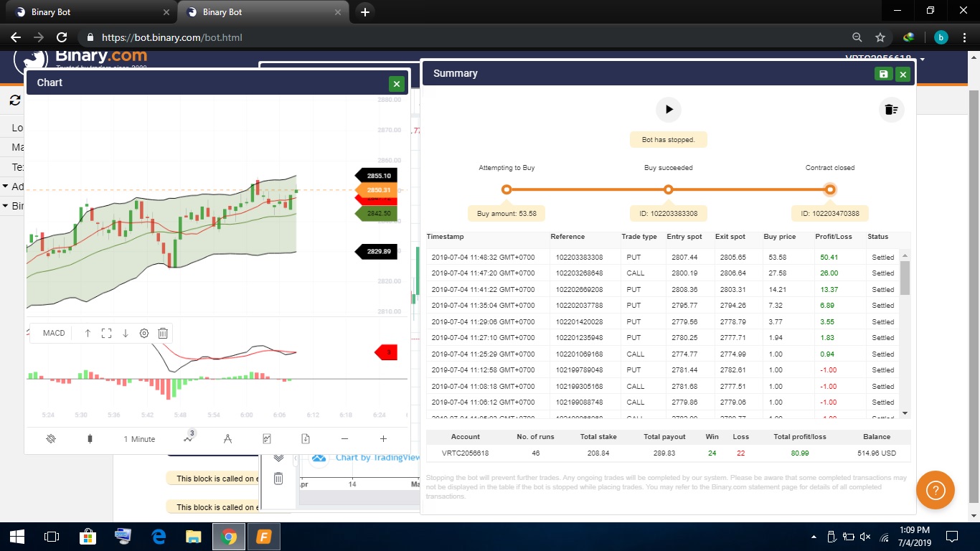Click the address bar URL
980x551 pixels.
[171, 37]
